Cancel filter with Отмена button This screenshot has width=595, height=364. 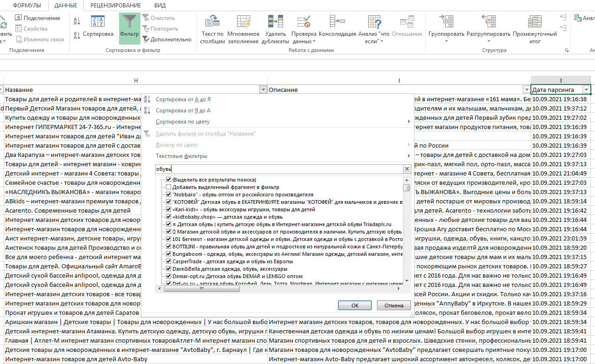coord(394,305)
